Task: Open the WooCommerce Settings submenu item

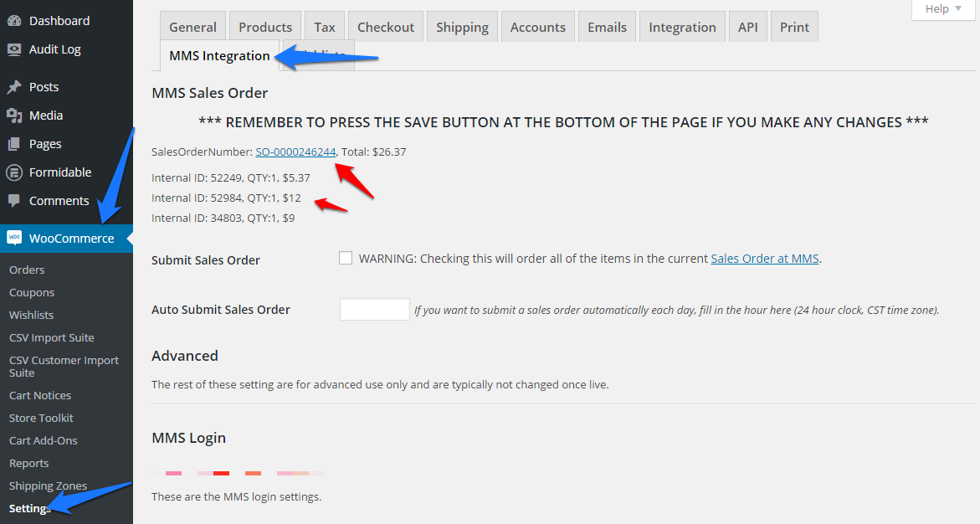Action: click(x=29, y=508)
